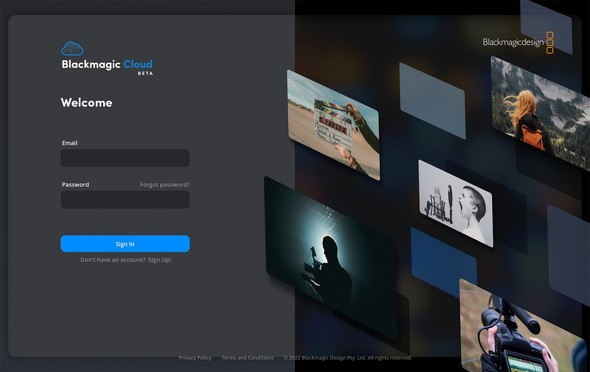590x372 pixels.
Task: Click the orange stacked-squares Blackmagicdesign icon
Action: pos(550,43)
